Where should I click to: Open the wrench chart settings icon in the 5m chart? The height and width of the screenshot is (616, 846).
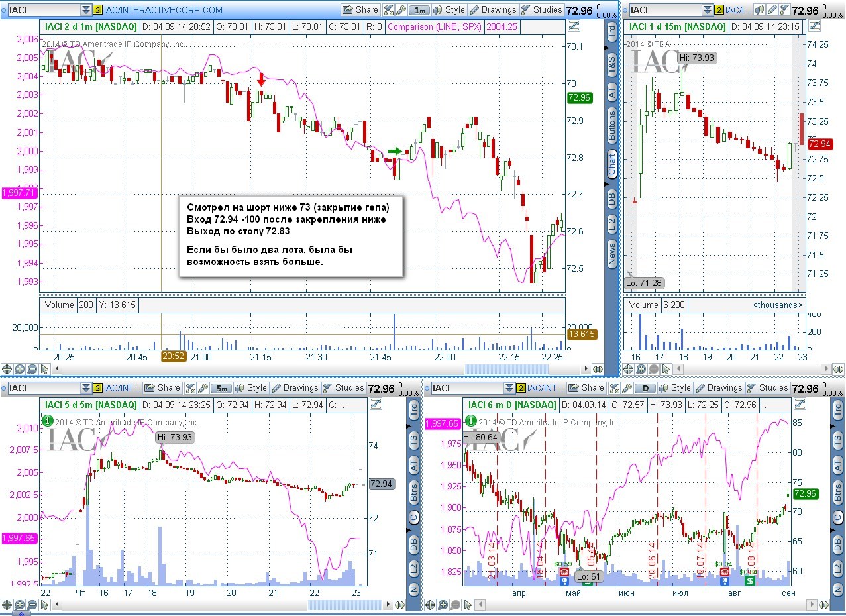pos(203,388)
